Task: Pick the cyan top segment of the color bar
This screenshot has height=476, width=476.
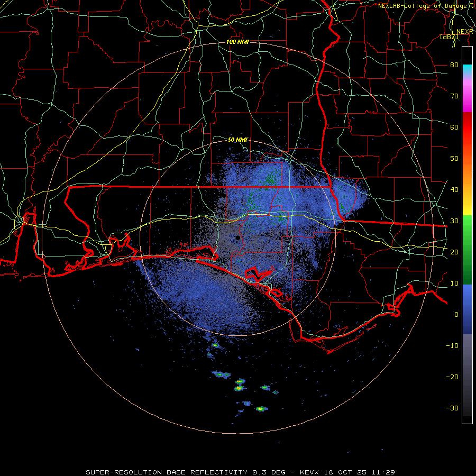Action: pyautogui.click(x=467, y=69)
